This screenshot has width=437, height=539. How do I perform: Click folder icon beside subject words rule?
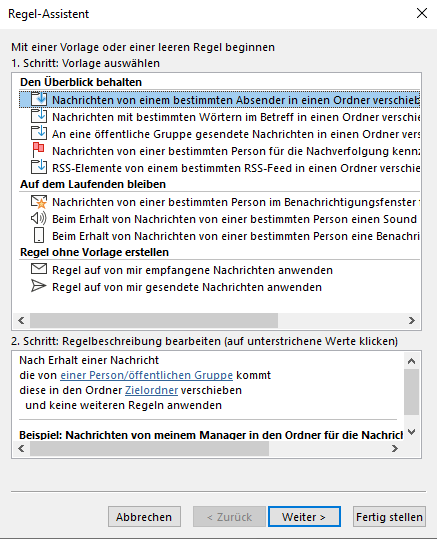tap(39, 116)
